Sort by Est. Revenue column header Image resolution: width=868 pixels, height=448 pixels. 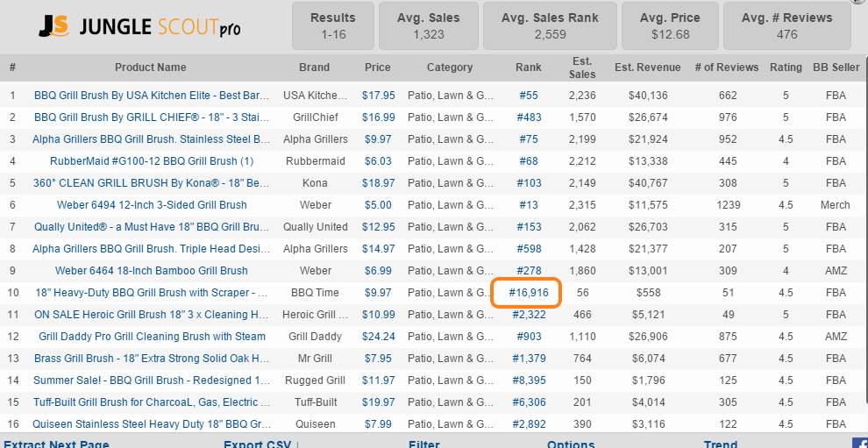click(x=648, y=68)
